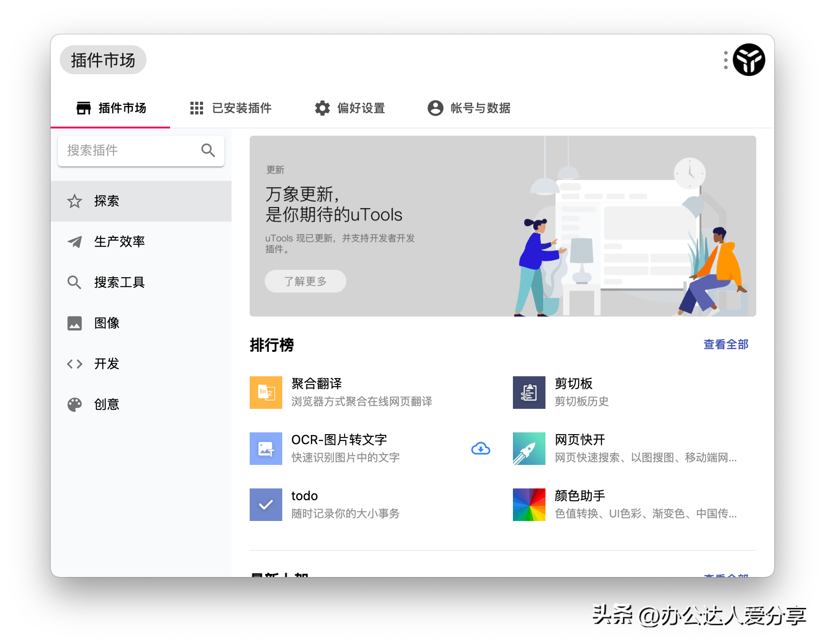The width and height of the screenshot is (825, 644).
Task: Switch to the 已安装插件 tab
Action: (x=231, y=108)
